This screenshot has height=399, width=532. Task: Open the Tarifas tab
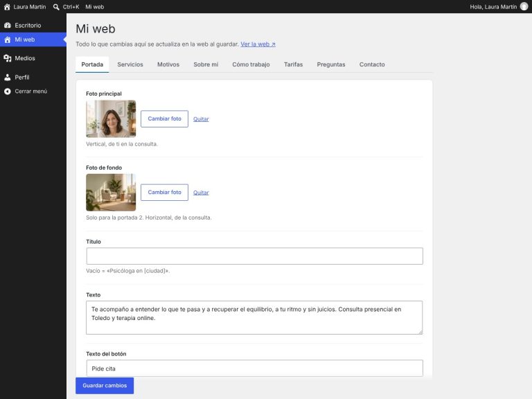(x=293, y=64)
